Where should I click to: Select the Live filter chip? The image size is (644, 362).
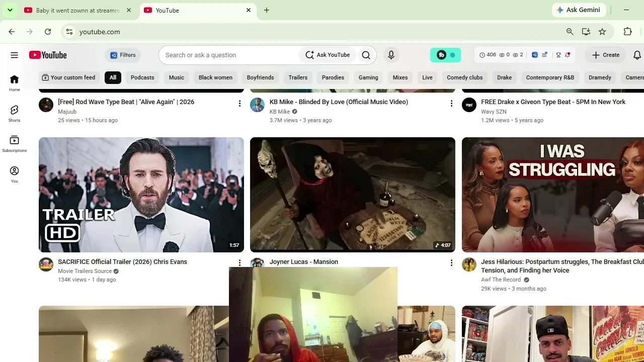coord(427,77)
